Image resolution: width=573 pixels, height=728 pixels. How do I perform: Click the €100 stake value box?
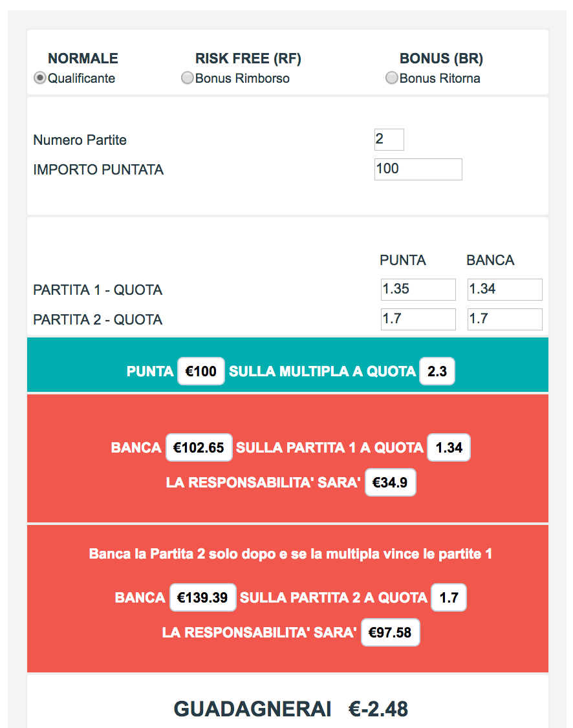[x=200, y=371]
